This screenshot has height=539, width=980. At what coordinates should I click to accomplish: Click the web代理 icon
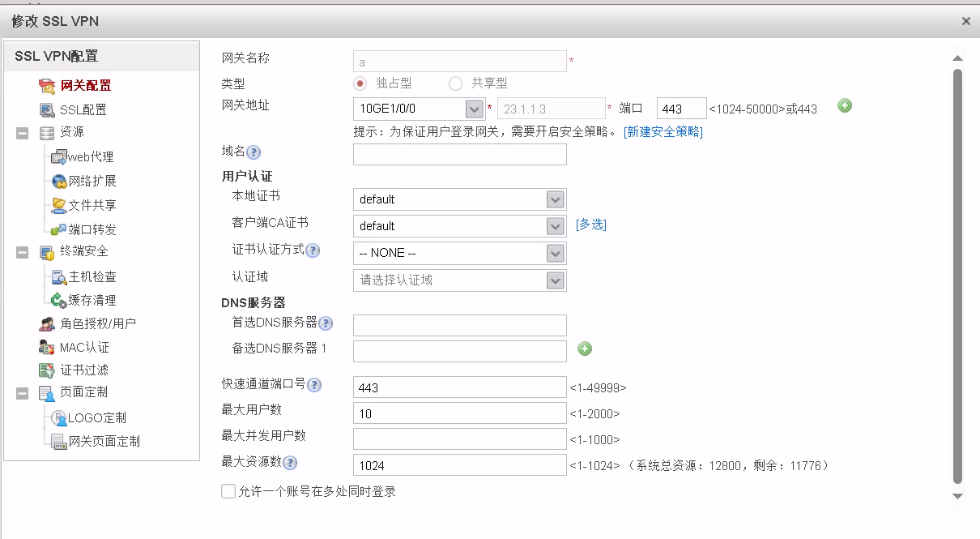pyautogui.click(x=58, y=157)
